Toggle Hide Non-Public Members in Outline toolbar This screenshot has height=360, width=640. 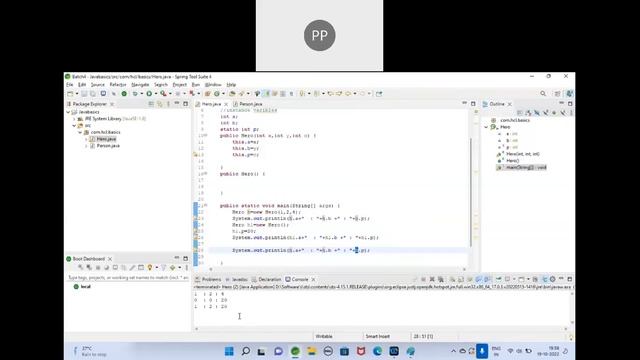pos(554,112)
